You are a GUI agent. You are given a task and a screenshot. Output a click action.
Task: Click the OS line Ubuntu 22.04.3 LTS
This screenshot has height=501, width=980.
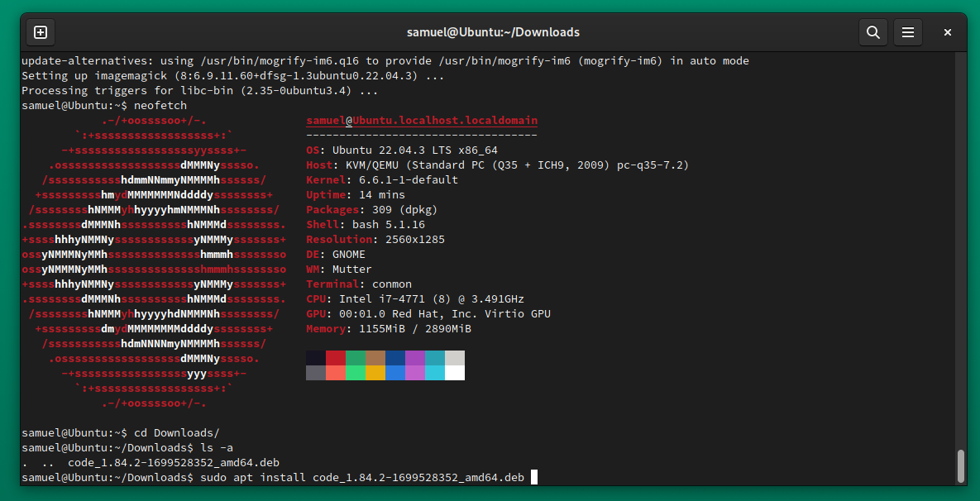pyautogui.click(x=402, y=150)
